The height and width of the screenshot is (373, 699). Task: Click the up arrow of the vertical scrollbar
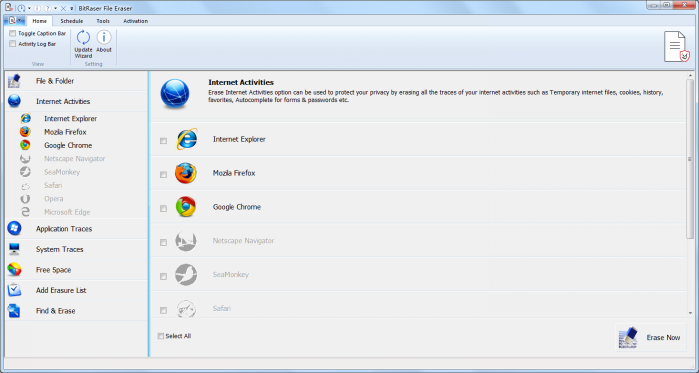pos(691,76)
